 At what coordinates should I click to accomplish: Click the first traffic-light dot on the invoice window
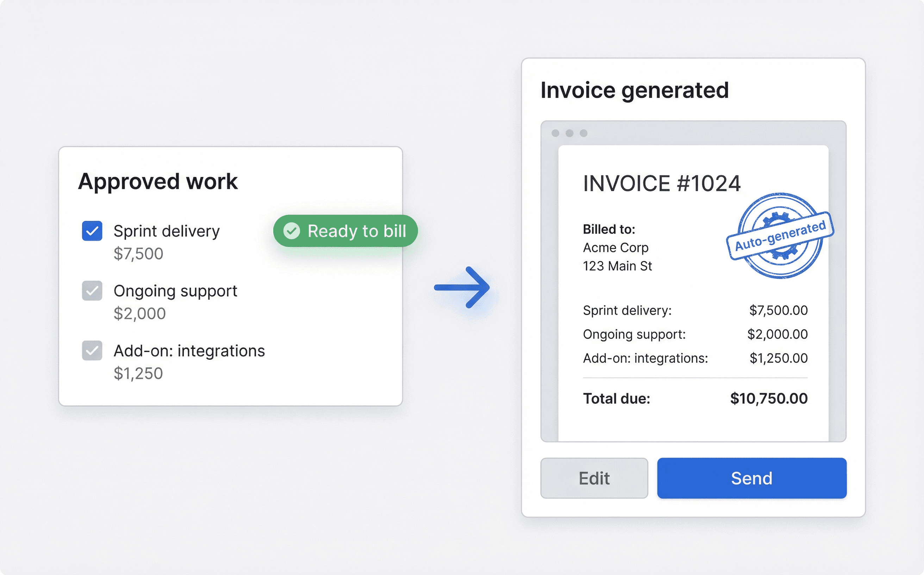pyautogui.click(x=556, y=133)
